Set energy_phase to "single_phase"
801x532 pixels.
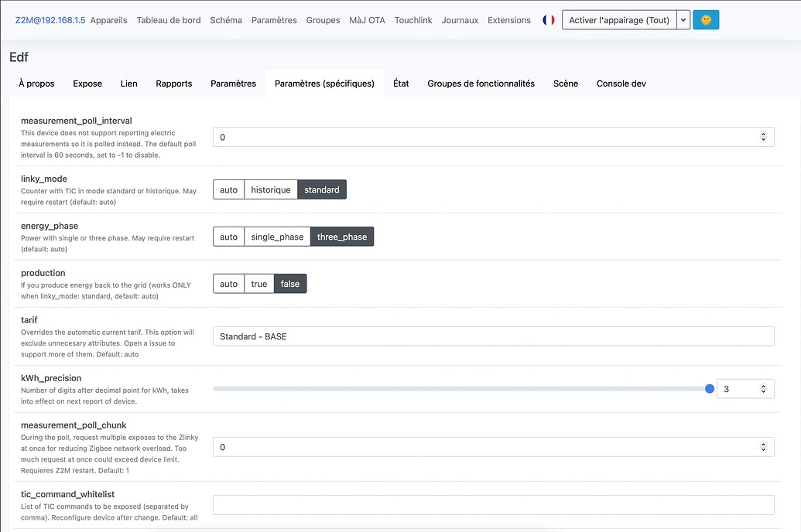tap(276, 236)
